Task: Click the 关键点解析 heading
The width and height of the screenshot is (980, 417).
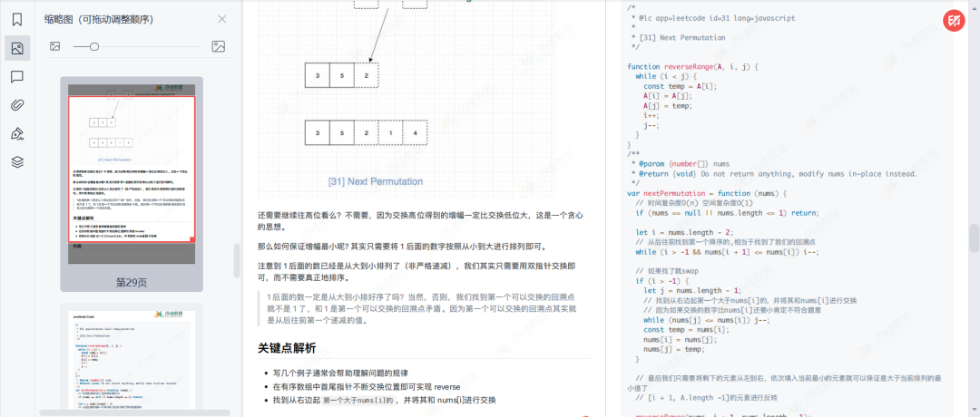Action: pos(287,348)
